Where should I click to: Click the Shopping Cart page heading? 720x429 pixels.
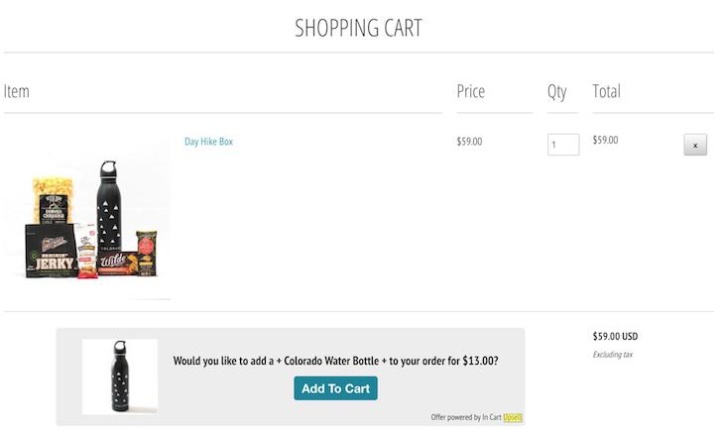[x=358, y=28]
